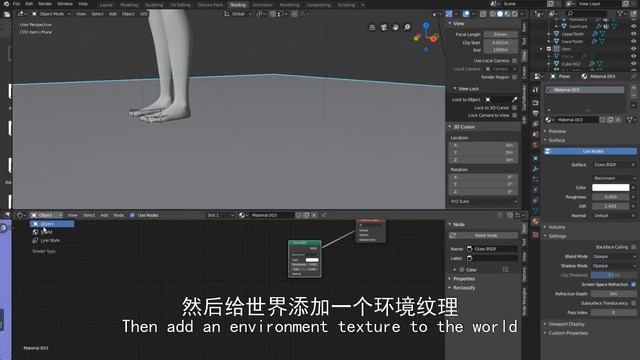Click add material slot plus button
The image size is (640, 360).
point(633,88)
